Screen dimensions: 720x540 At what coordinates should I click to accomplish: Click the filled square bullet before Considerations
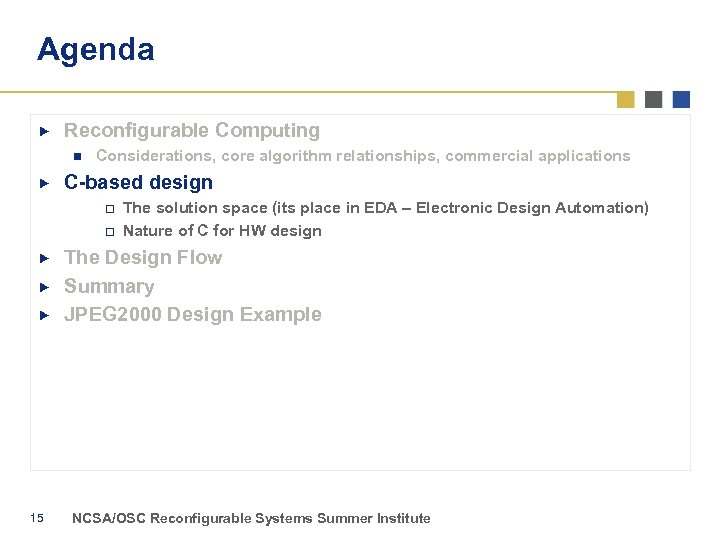[75, 156]
